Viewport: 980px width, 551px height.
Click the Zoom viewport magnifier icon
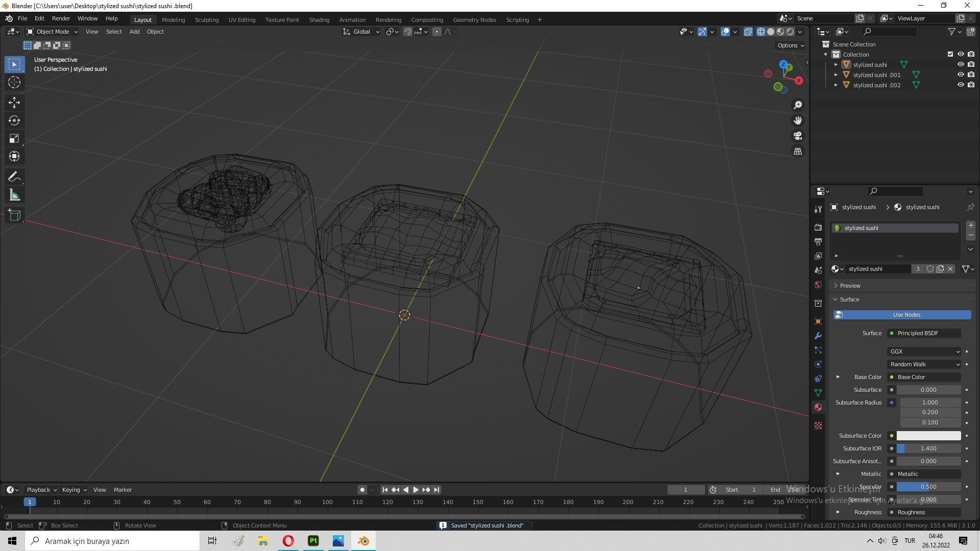(797, 105)
